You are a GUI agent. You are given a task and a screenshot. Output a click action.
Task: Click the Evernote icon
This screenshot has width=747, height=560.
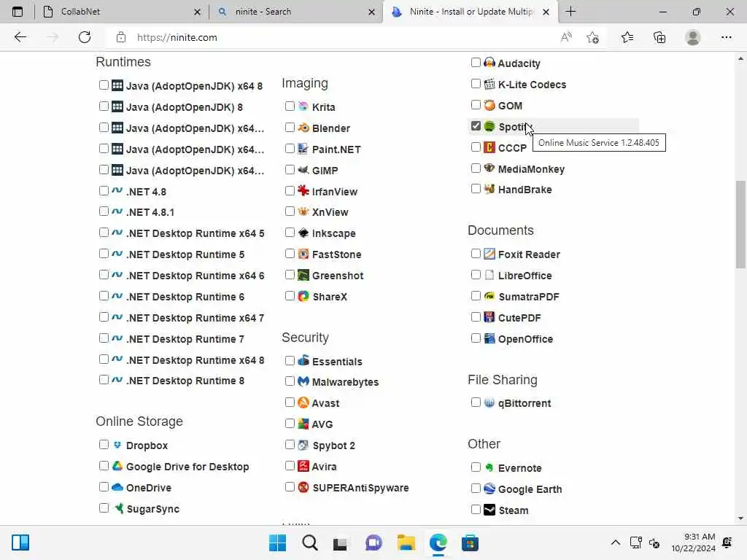489,467
